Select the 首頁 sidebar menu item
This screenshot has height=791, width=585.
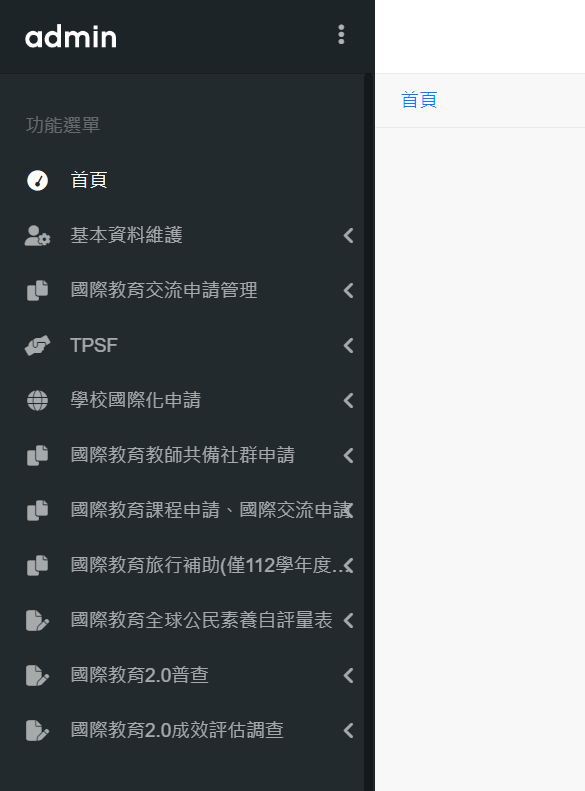pyautogui.click(x=182, y=180)
